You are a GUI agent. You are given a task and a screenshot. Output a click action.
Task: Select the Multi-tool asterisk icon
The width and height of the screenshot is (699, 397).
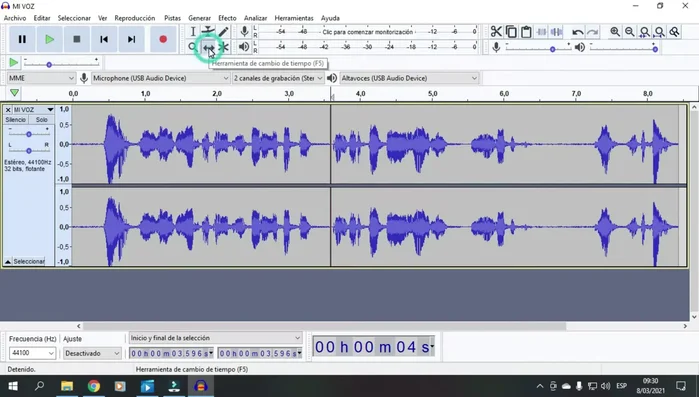[x=223, y=47]
